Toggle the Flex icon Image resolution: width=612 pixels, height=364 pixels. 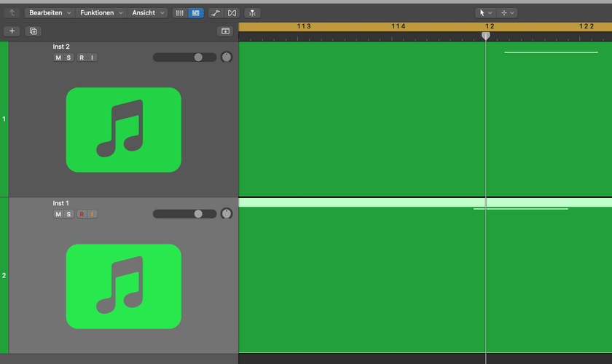(x=232, y=13)
